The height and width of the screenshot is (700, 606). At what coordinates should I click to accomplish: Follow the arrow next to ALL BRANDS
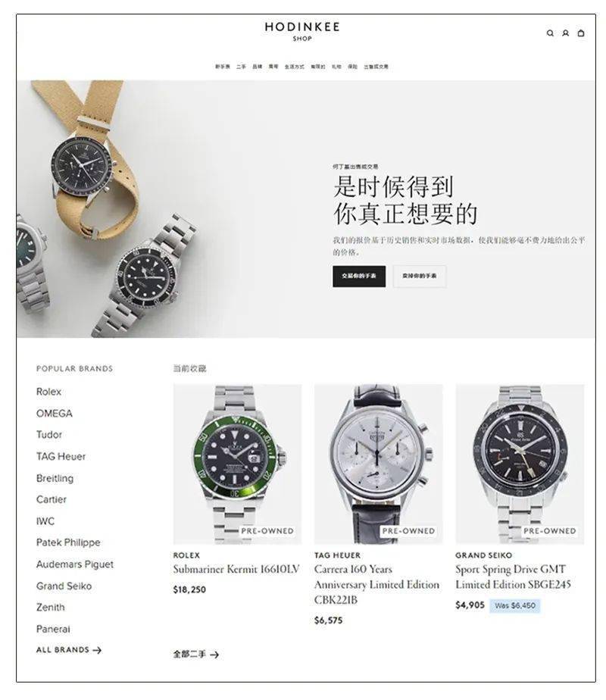pos(97,650)
